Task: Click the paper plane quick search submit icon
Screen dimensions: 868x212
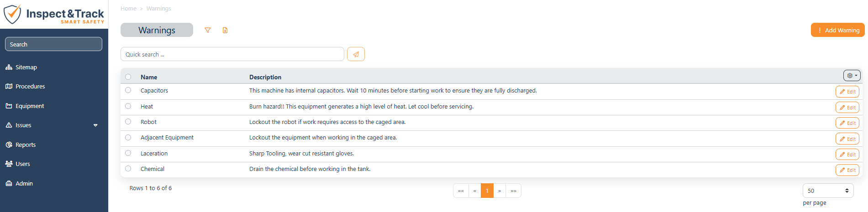Action: click(x=356, y=54)
